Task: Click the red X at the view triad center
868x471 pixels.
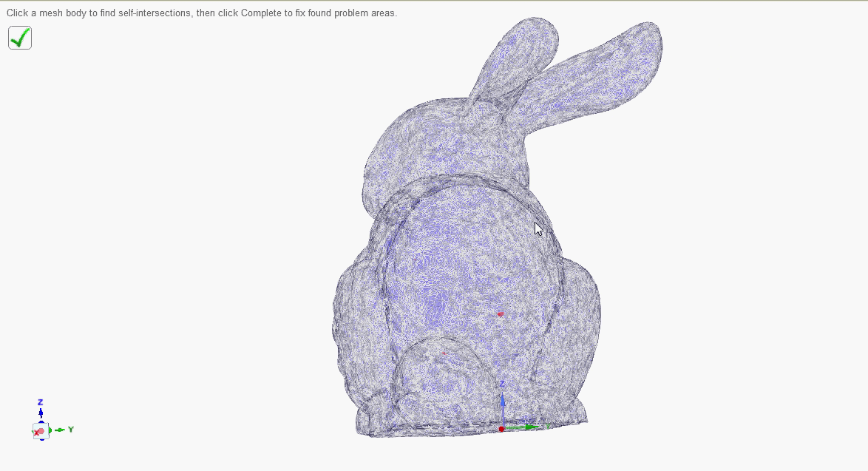Action: point(38,432)
